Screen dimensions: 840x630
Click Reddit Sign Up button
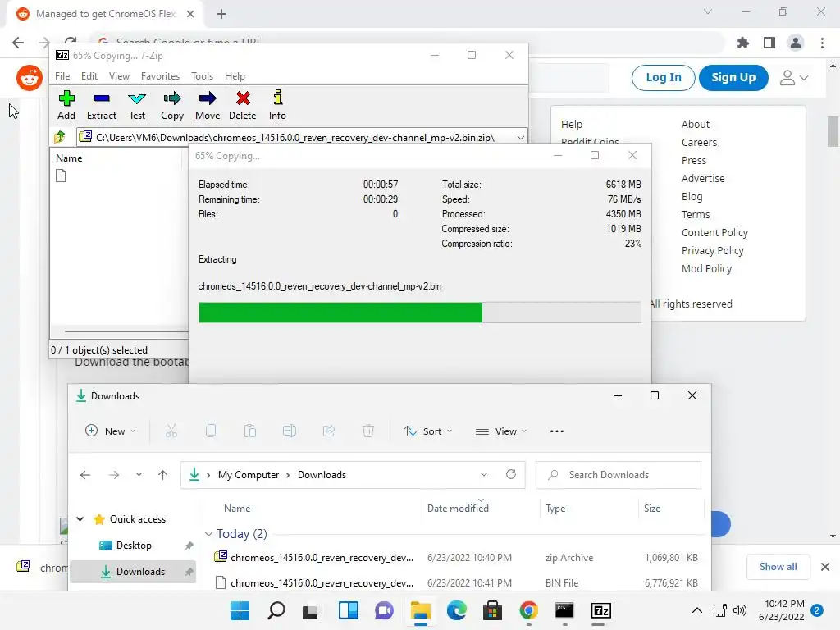[x=733, y=78]
